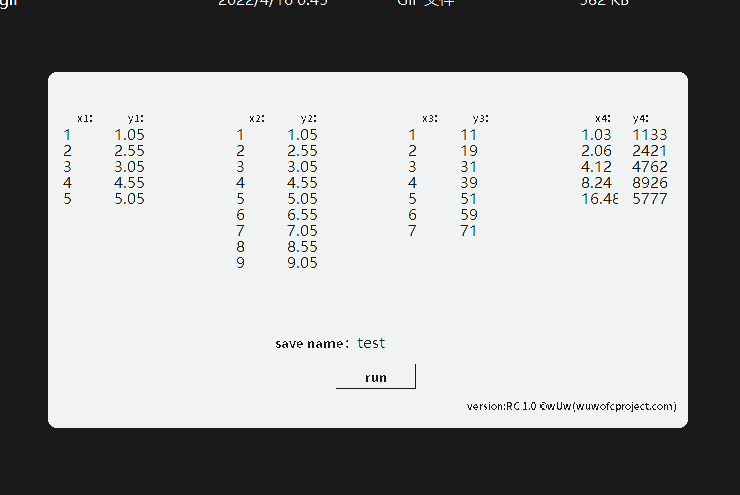This screenshot has width=740, height=495.
Task: Click the y3: column header label
Action: point(480,118)
